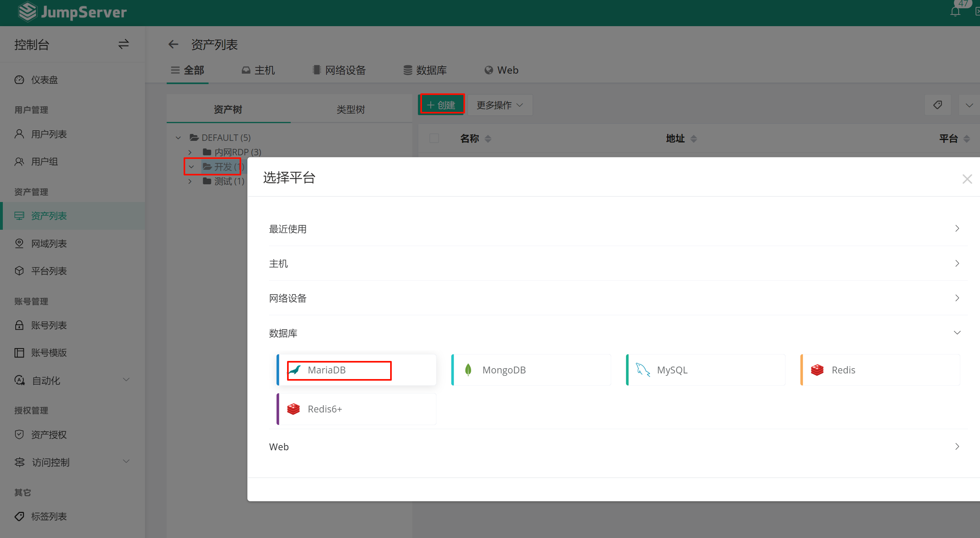The width and height of the screenshot is (980, 538).
Task: Choose the Redis platform card
Action: pos(880,370)
